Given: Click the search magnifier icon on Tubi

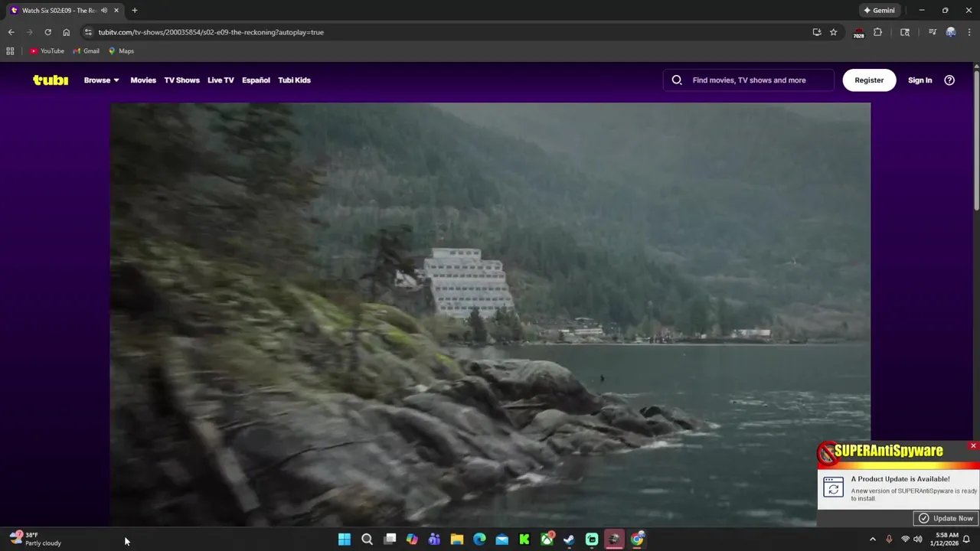Looking at the screenshot, I should click(677, 80).
